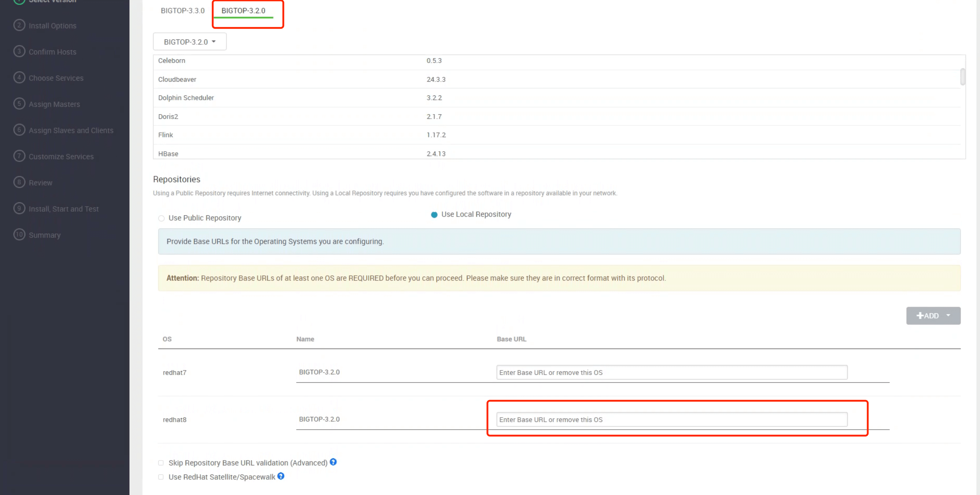Select the Assign Masters step icon
This screenshot has height=495, width=980.
(19, 104)
